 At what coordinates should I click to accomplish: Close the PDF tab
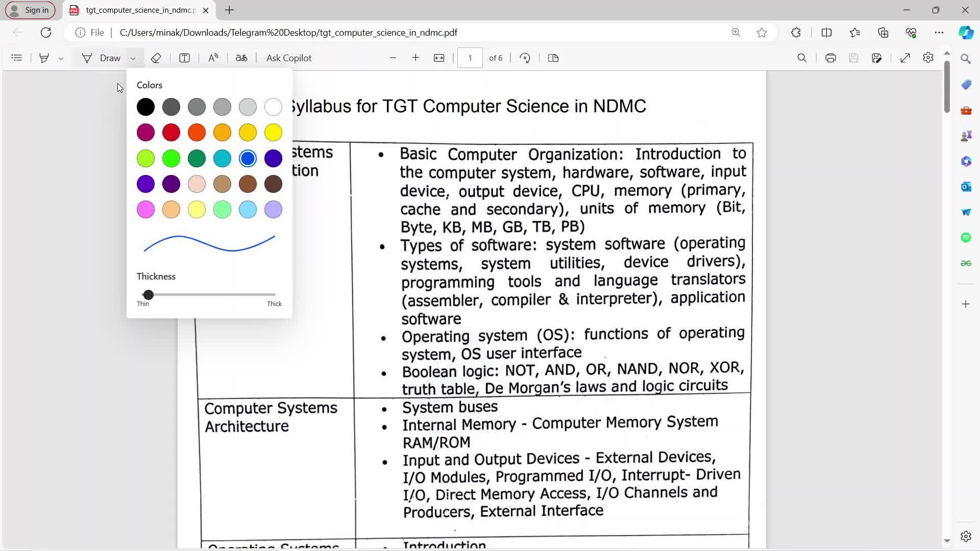206,10
